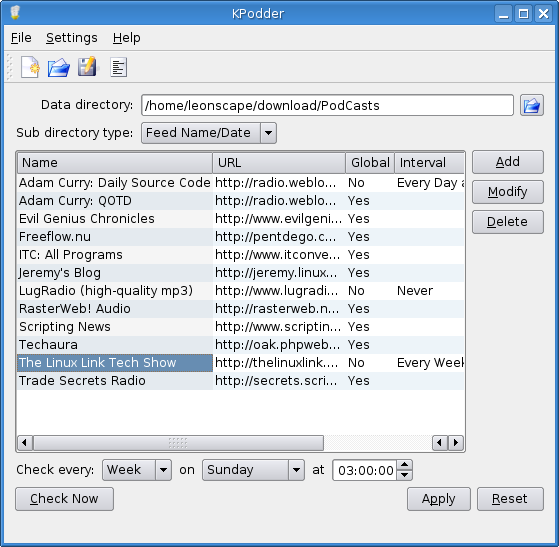This screenshot has height=547, width=559.
Task: Click the Data directory path field
Action: pyautogui.click(x=327, y=105)
